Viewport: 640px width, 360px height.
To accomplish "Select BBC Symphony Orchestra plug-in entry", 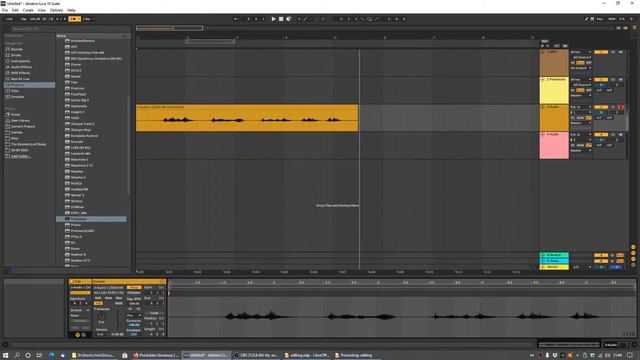I will [x=96, y=58].
